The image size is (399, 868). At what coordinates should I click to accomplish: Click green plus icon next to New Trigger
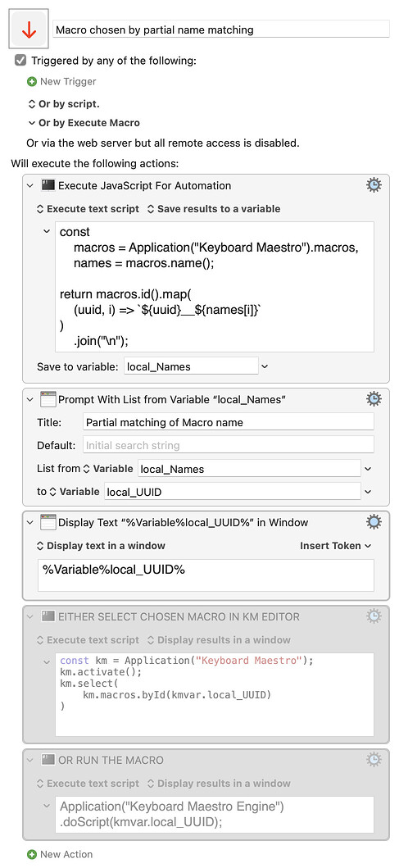click(x=32, y=81)
